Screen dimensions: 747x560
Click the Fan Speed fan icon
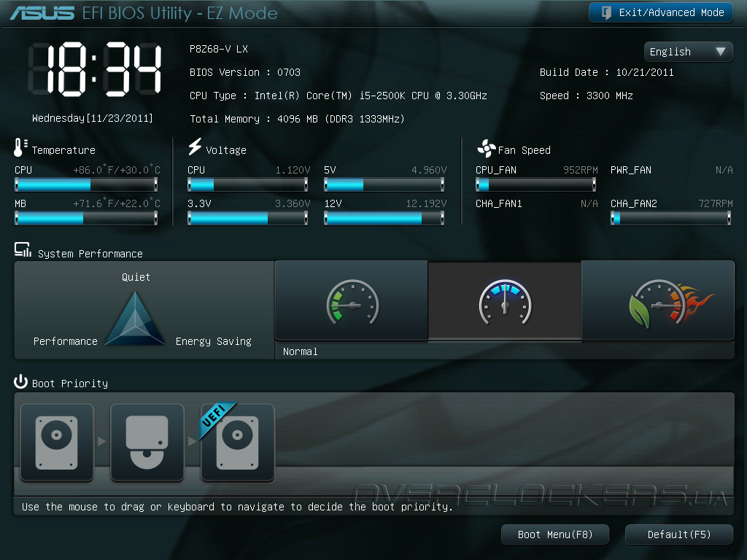pos(487,149)
